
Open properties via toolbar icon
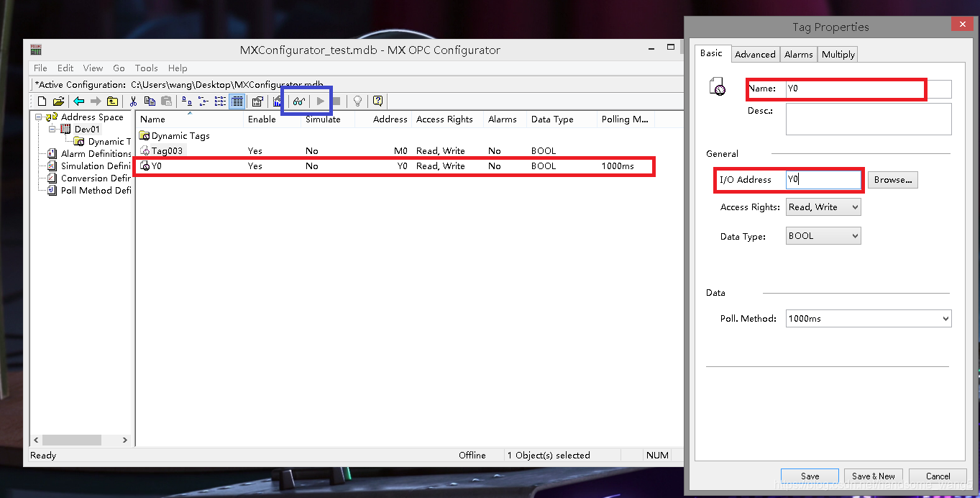(x=257, y=101)
